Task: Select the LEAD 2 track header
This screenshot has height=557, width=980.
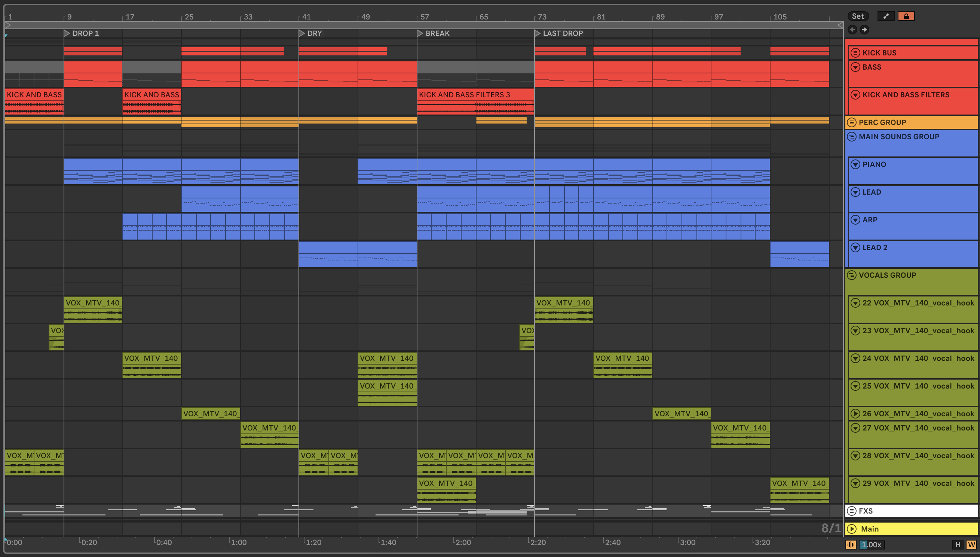Action: coord(875,247)
